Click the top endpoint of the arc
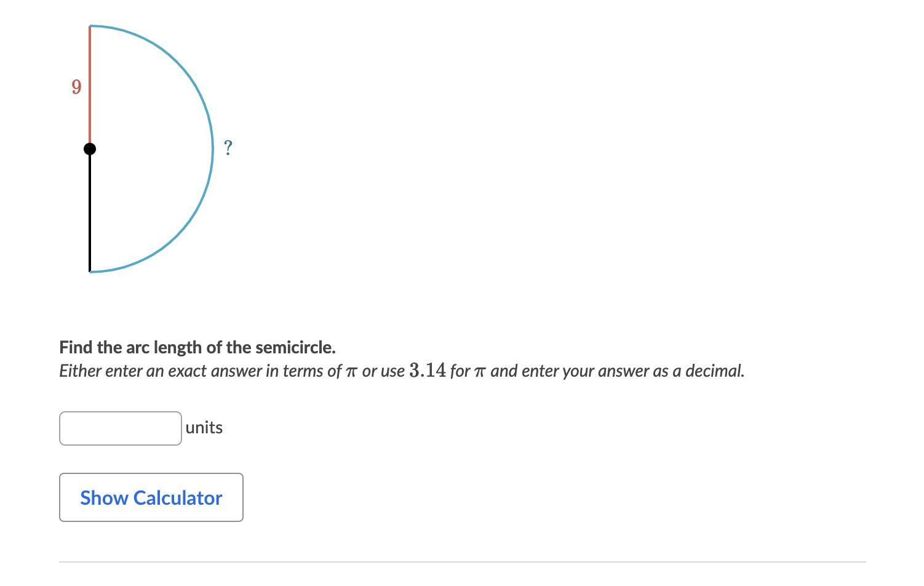This screenshot has width=924, height=586. [x=90, y=26]
